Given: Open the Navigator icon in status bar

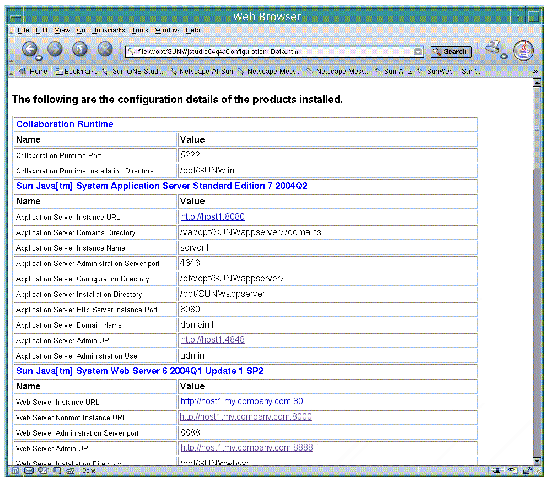Looking at the screenshot, I should 15,471.
